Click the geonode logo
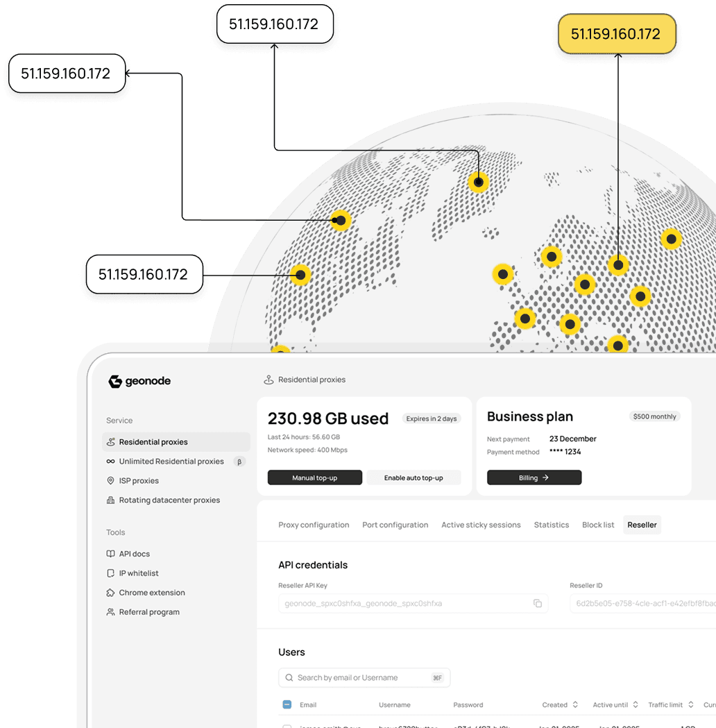The height and width of the screenshot is (728, 716). 139,381
